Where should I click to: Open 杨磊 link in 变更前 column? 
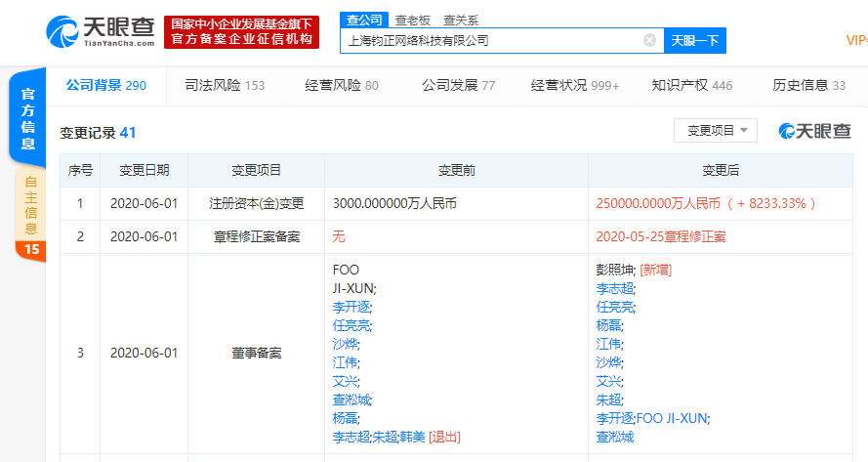point(346,418)
